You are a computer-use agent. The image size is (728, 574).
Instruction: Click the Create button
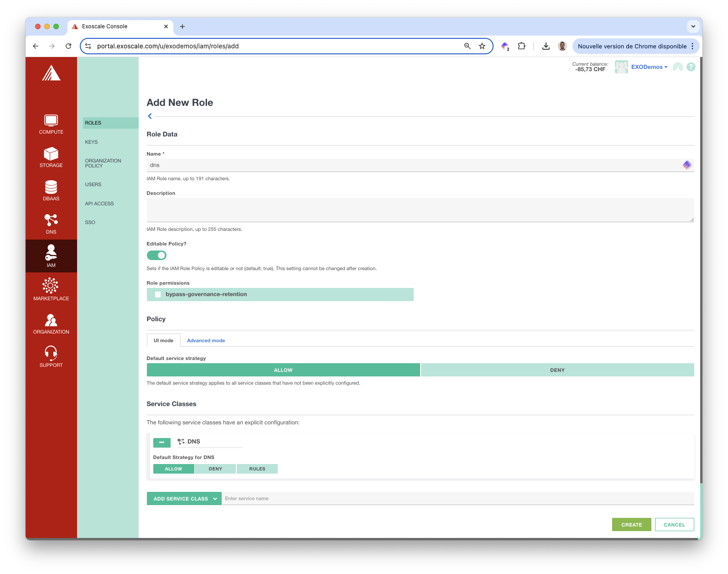point(631,525)
